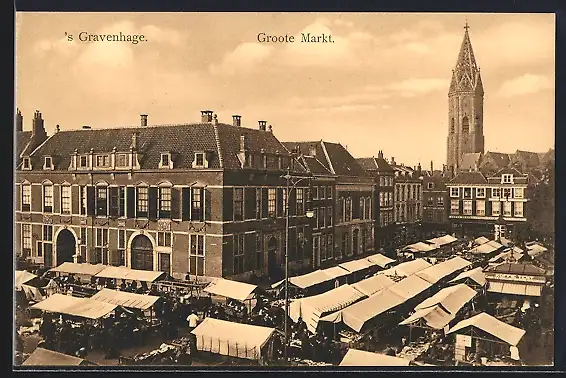Screen dimensions: 566x378
Task: Click the tall chimney stack at the far left rooftop
Action: point(38,124)
